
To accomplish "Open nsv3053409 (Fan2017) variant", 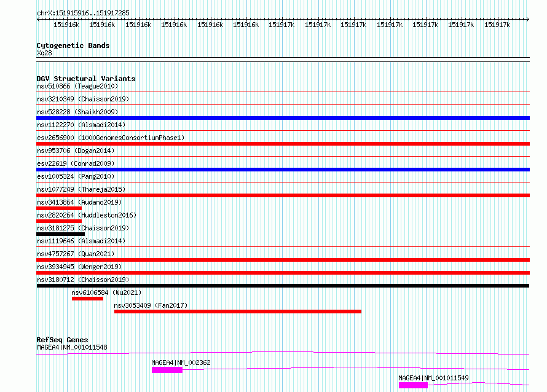I will tap(151, 305).
